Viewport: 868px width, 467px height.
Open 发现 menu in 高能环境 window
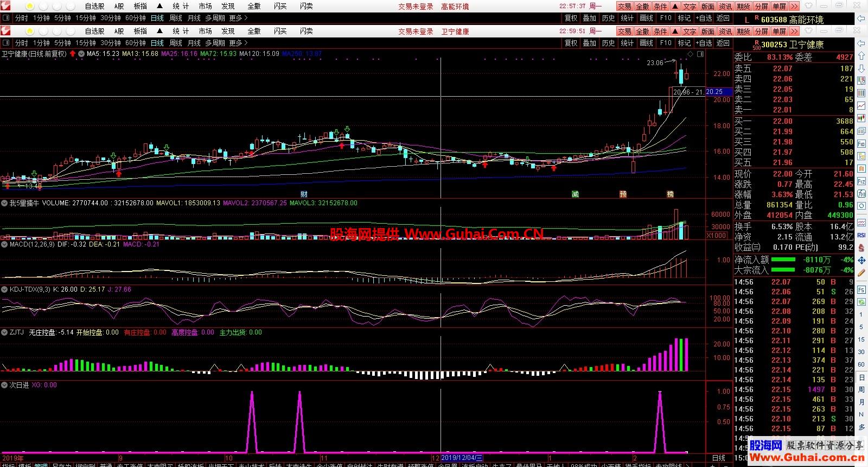click(228, 6)
